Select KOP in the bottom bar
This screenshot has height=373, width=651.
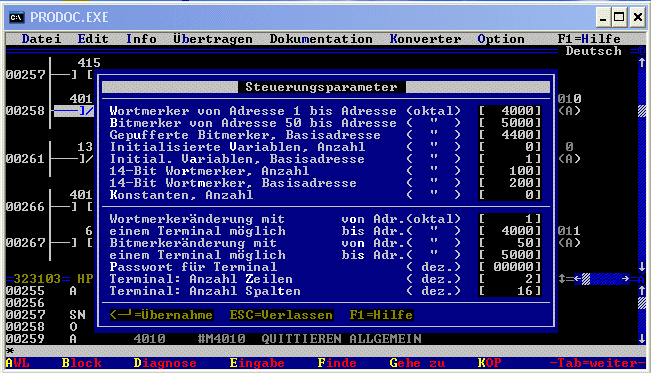(x=489, y=363)
